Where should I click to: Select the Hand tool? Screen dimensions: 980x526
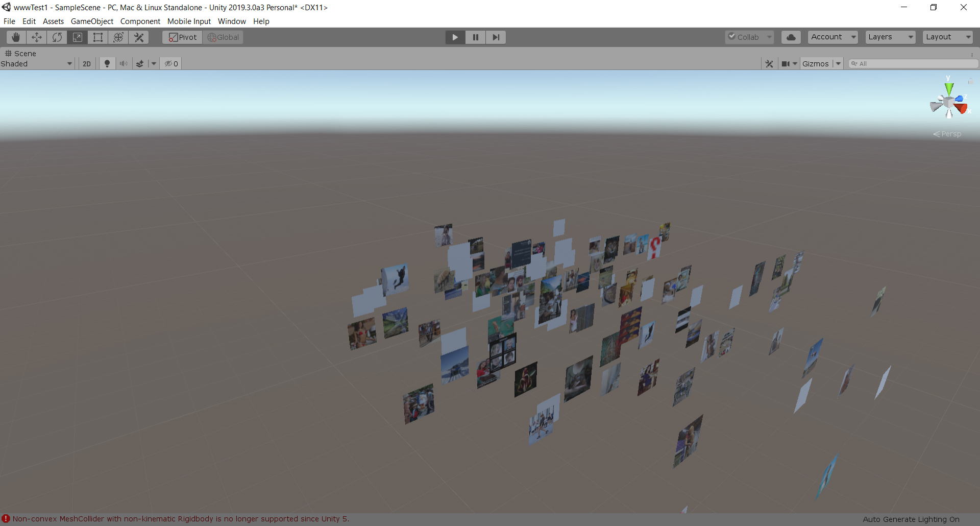point(16,37)
